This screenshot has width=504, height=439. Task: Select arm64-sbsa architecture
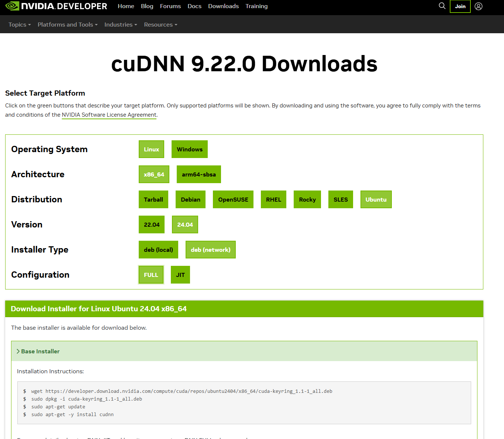199,174
